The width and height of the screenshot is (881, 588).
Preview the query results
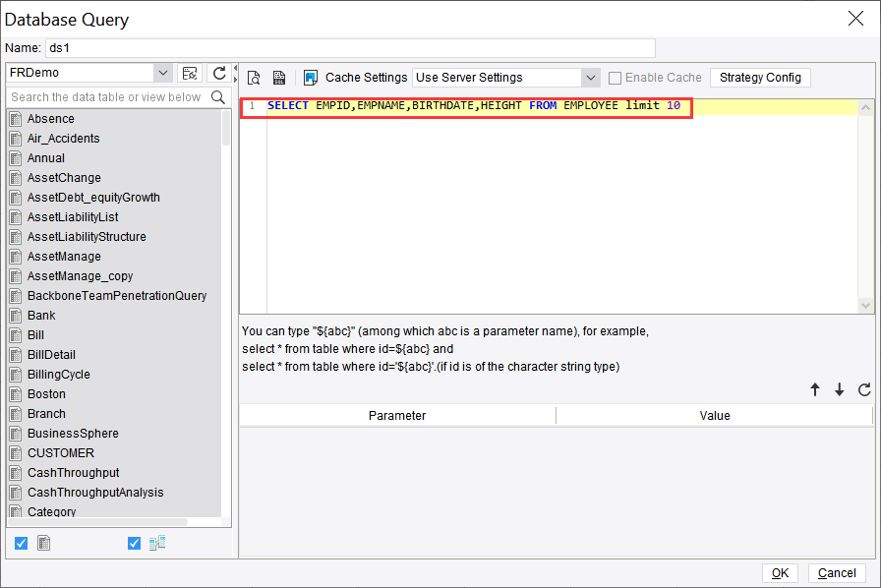[x=253, y=77]
